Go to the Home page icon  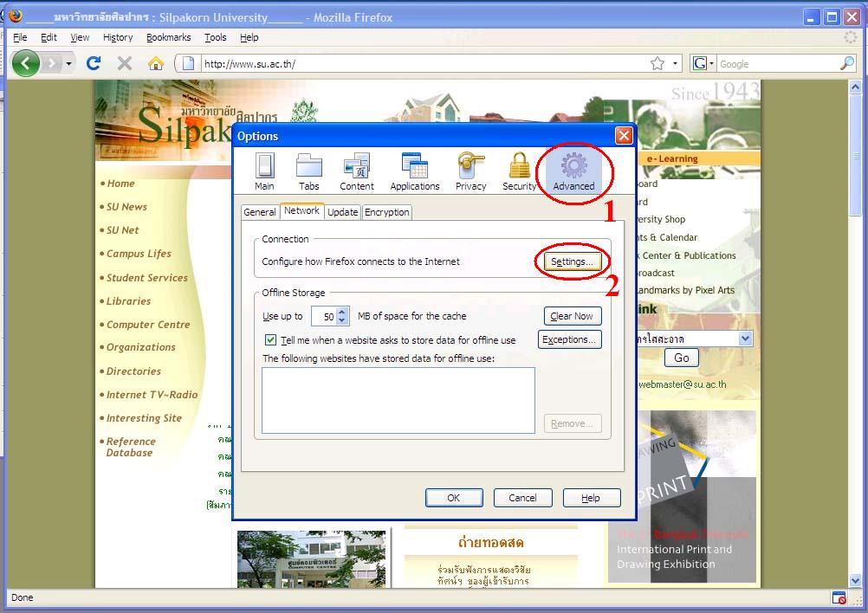pyautogui.click(x=156, y=63)
